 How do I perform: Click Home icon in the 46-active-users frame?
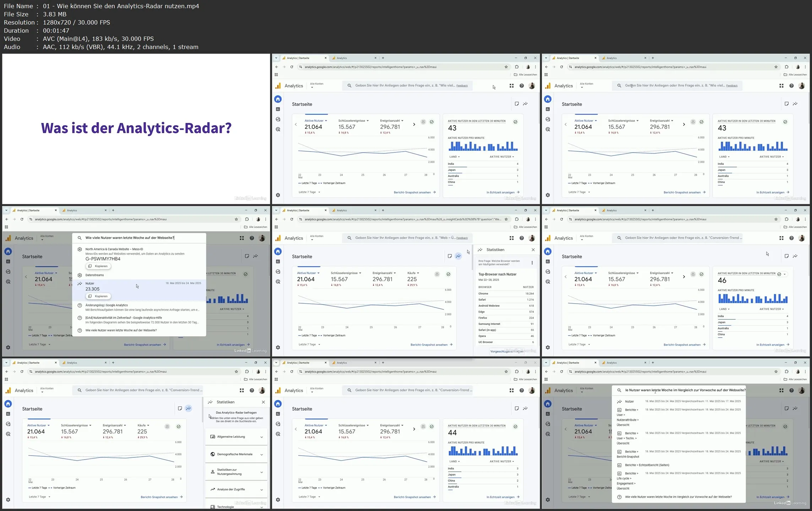[548, 252]
